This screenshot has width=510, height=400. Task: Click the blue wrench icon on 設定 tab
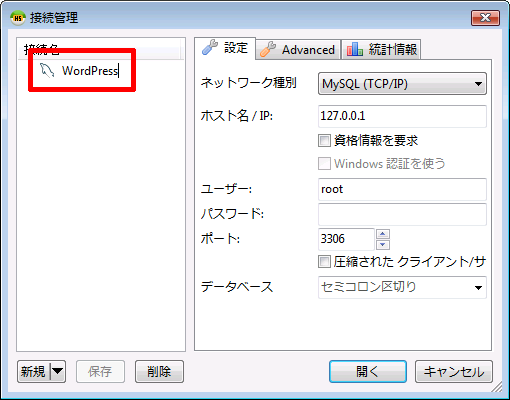(x=210, y=47)
